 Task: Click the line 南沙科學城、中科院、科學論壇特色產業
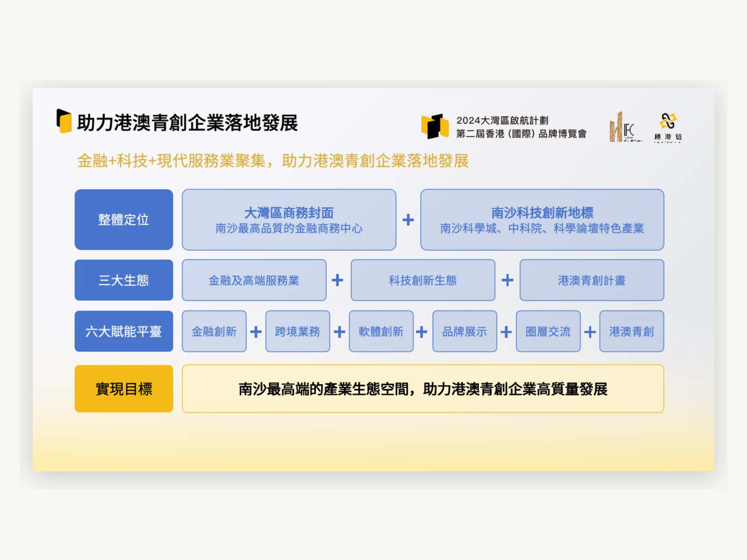click(542, 228)
